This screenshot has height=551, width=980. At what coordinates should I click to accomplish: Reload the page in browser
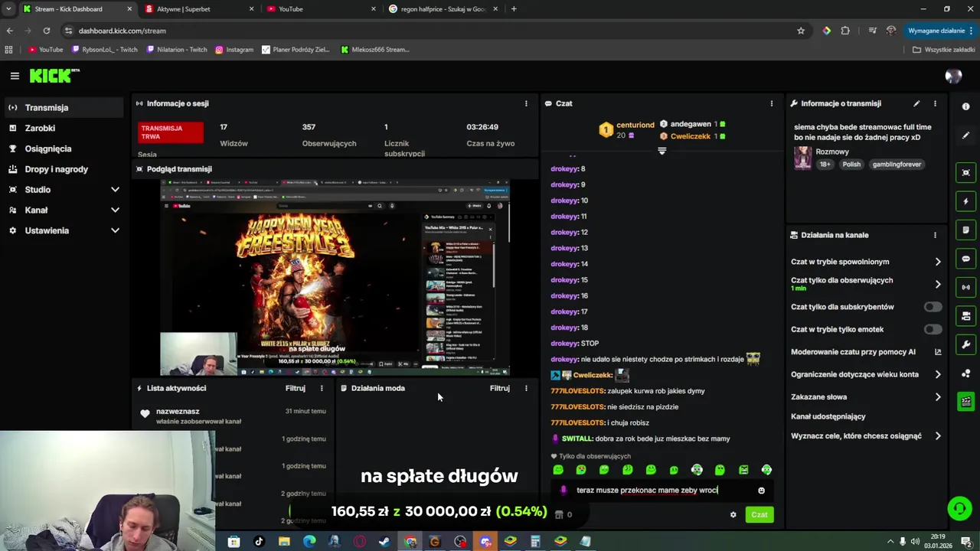[x=47, y=31]
